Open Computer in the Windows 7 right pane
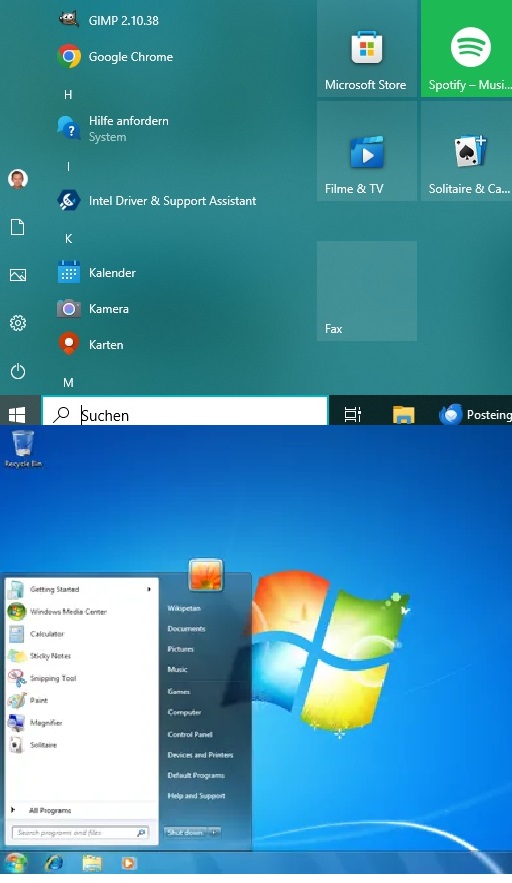 tap(184, 712)
